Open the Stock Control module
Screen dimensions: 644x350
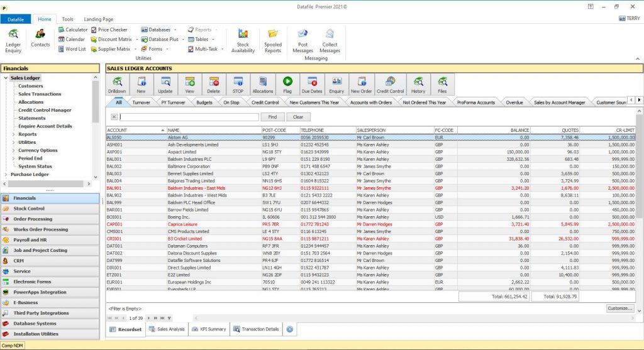pyautogui.click(x=50, y=209)
